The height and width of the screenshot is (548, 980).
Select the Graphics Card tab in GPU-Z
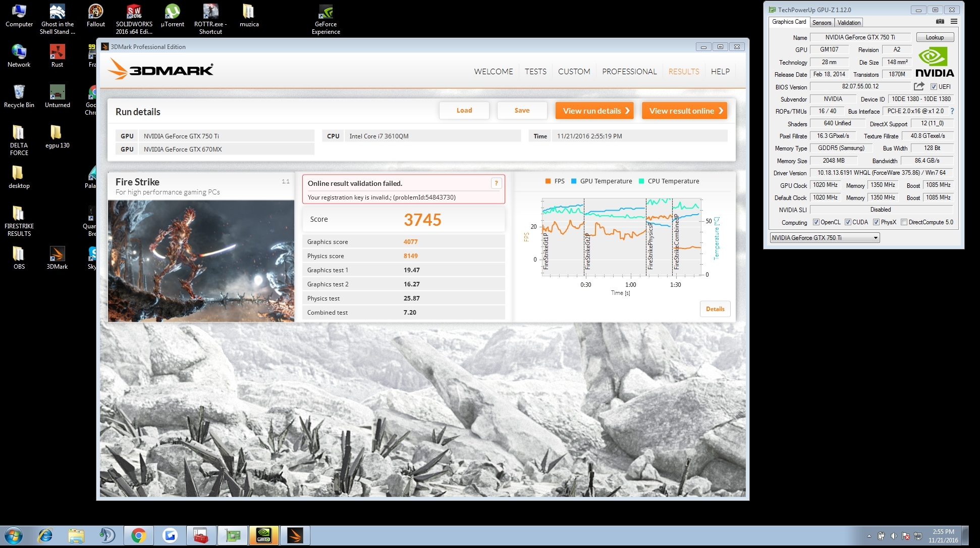pos(789,22)
